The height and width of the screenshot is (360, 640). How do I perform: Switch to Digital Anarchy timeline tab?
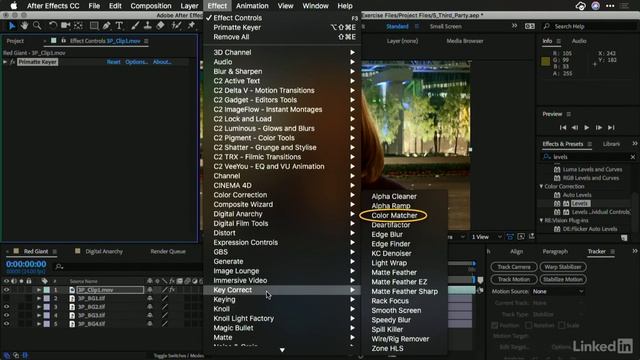[104, 251]
